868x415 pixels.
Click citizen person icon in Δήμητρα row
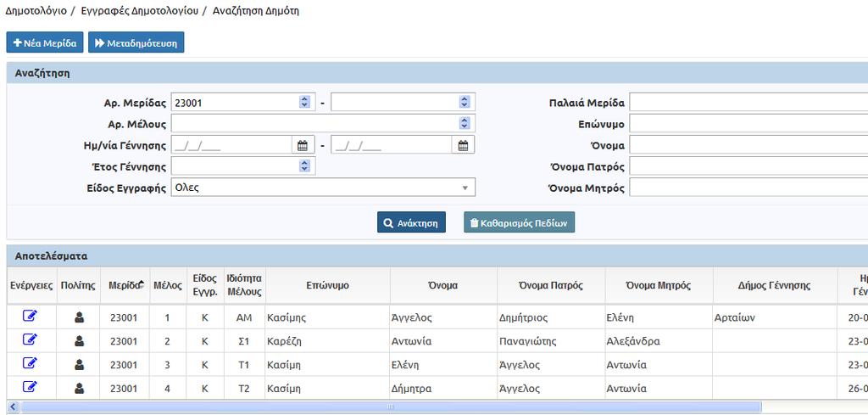coord(79,389)
